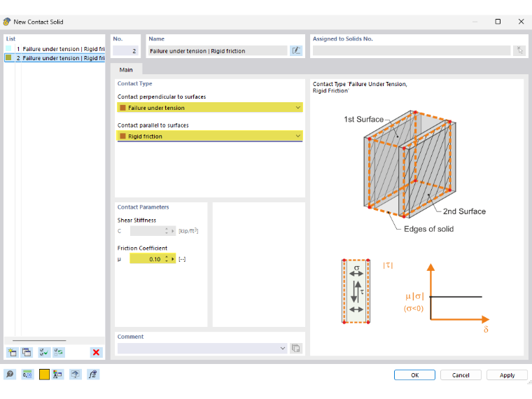The width and height of the screenshot is (532, 399).
Task: Maximize the New Contact Solid window
Action: (x=498, y=22)
